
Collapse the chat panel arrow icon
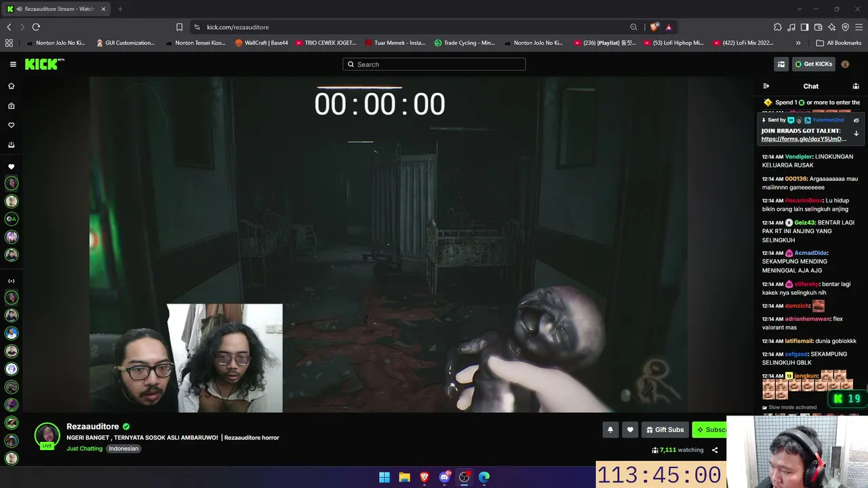(766, 86)
